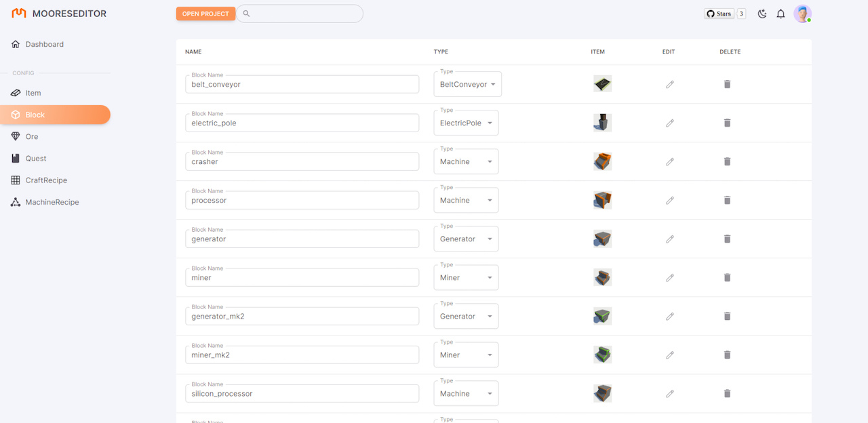Toggle dark mode moon icon
Screen dimensions: 868x423
tap(762, 14)
